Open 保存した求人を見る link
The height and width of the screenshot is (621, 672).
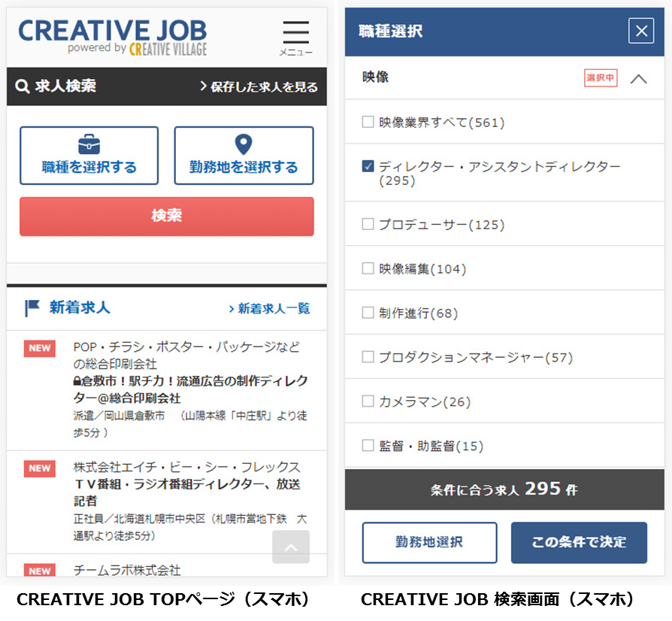coord(259,86)
